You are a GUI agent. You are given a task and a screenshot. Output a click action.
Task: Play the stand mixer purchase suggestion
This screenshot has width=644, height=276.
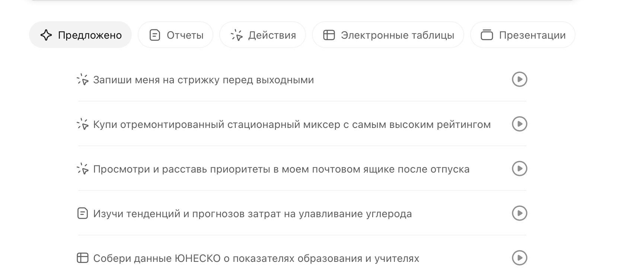coord(520,124)
